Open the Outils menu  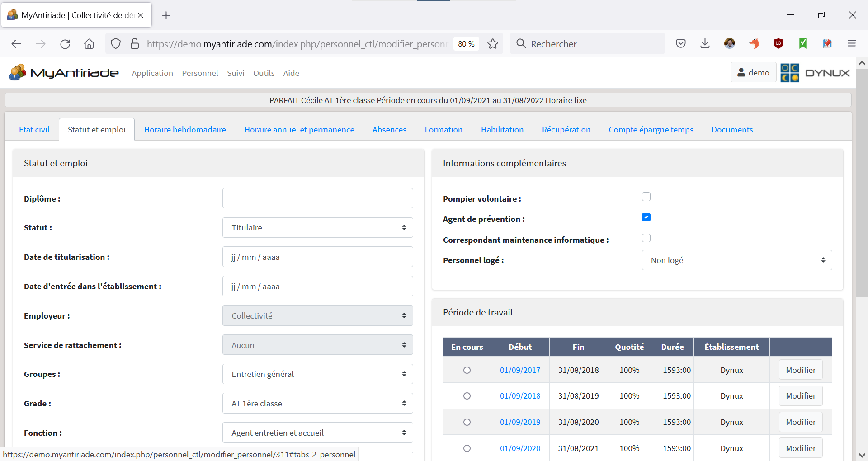[x=264, y=73]
